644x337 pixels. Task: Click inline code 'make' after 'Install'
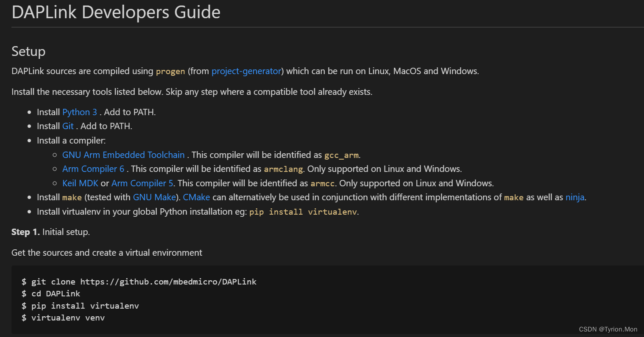pyautogui.click(x=72, y=198)
